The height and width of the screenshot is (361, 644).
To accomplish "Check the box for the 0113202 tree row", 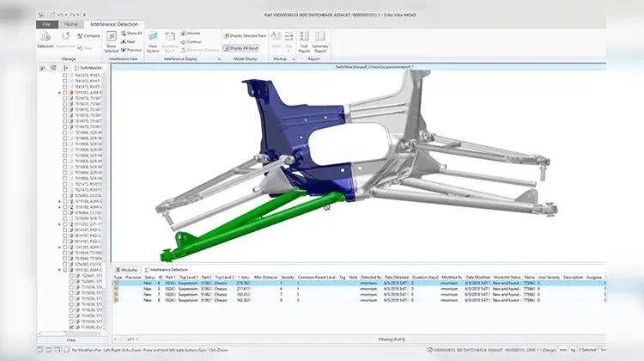I will pos(65,224).
